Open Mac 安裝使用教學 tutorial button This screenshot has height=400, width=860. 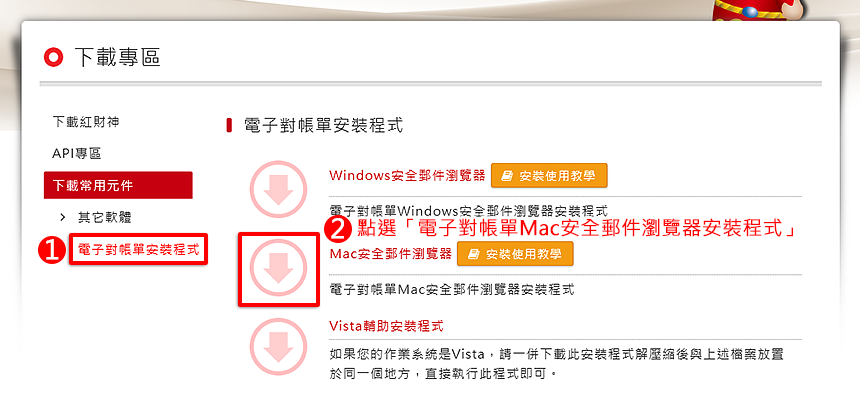[515, 254]
